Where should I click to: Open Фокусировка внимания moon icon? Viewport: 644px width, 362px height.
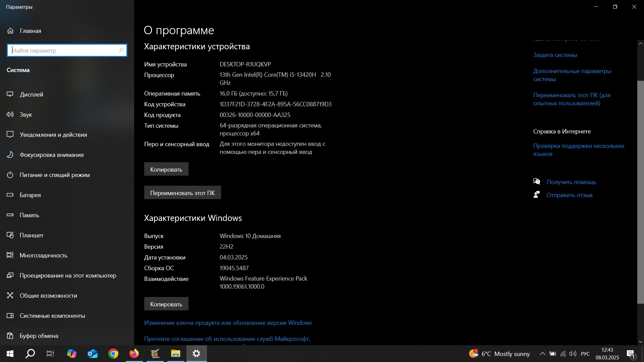(10, 155)
